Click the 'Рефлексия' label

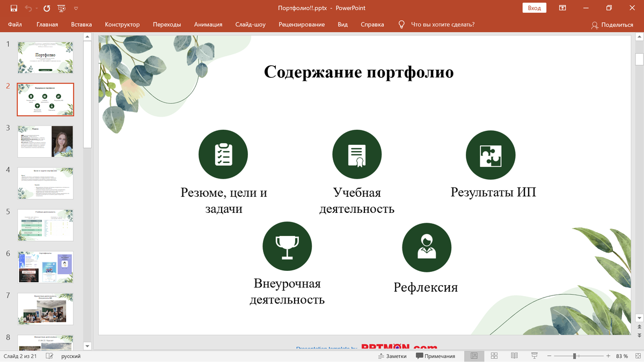[x=426, y=287]
